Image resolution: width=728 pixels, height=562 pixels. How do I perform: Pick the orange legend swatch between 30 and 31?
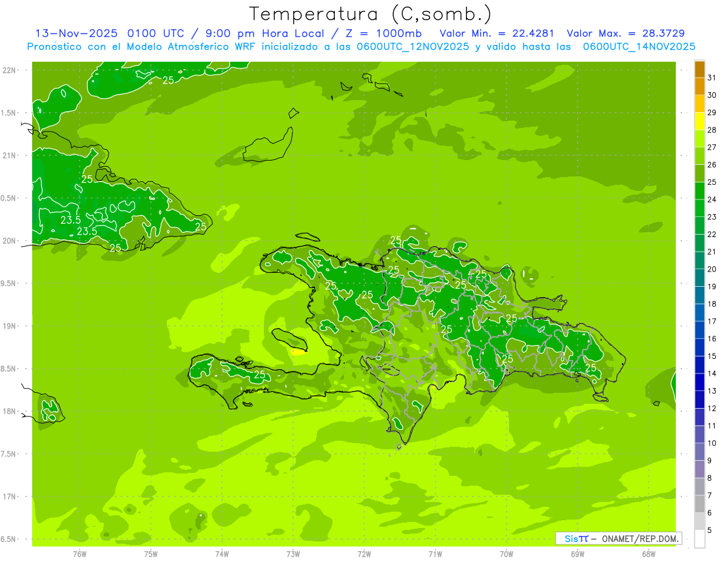pos(699,87)
